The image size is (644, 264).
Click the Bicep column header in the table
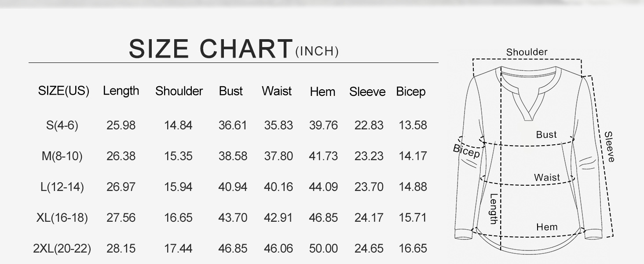411,92
